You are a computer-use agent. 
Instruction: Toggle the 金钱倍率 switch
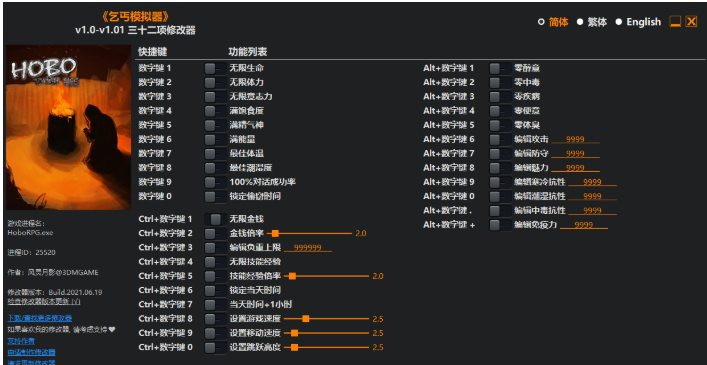pyautogui.click(x=215, y=233)
